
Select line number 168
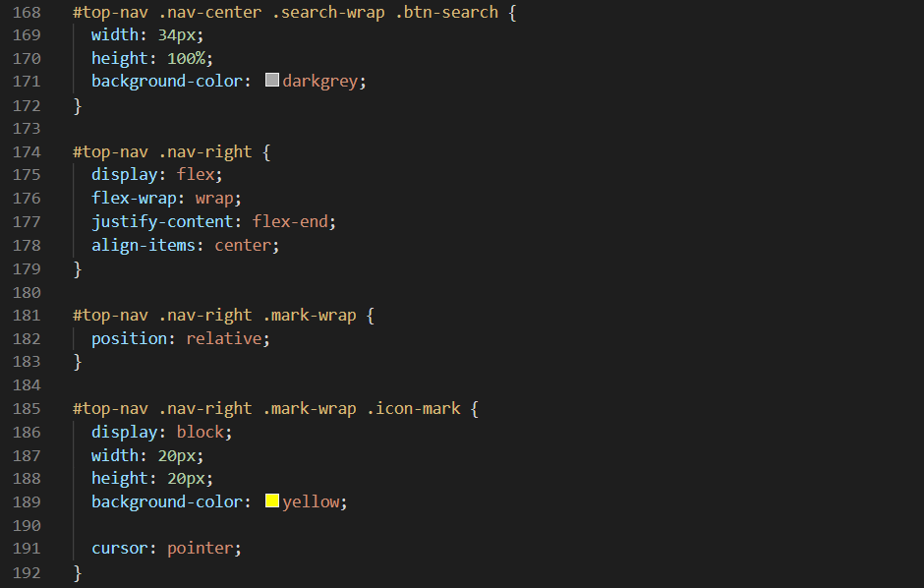pyautogui.click(x=28, y=13)
